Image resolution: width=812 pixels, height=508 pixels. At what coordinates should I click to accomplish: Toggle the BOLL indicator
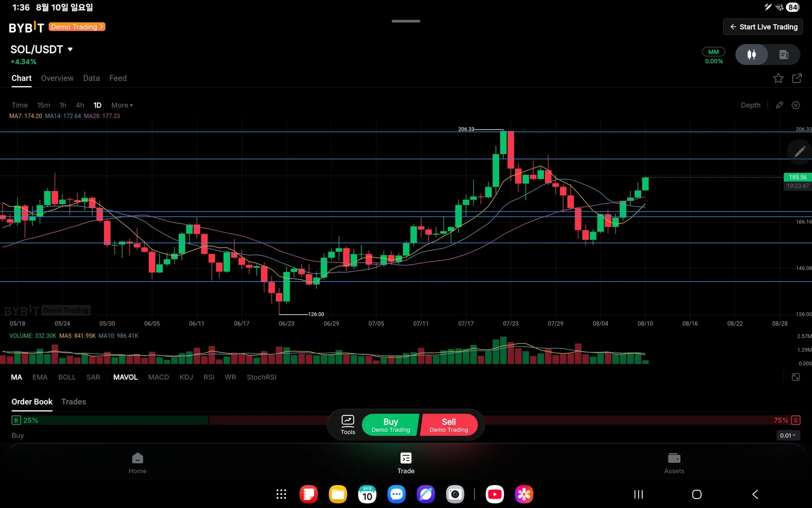67,377
